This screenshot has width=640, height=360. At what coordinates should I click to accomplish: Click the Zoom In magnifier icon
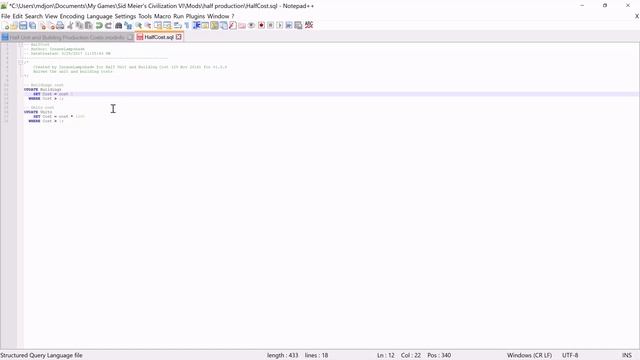click(x=138, y=25)
